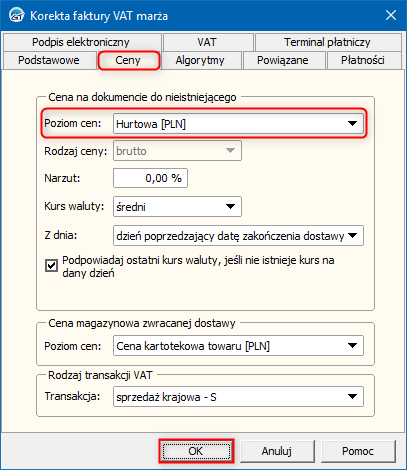Expand Transakcja sprzedaż krajowa - S dropdown
Viewport: 407px width, 470px height.
pyautogui.click(x=238, y=397)
